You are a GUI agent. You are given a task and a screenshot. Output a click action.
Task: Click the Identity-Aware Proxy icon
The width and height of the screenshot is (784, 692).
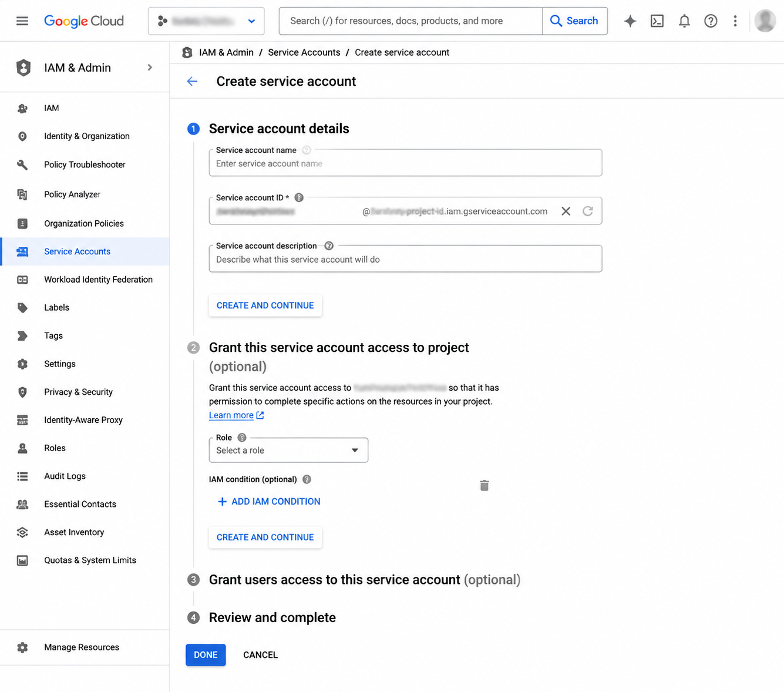22,420
